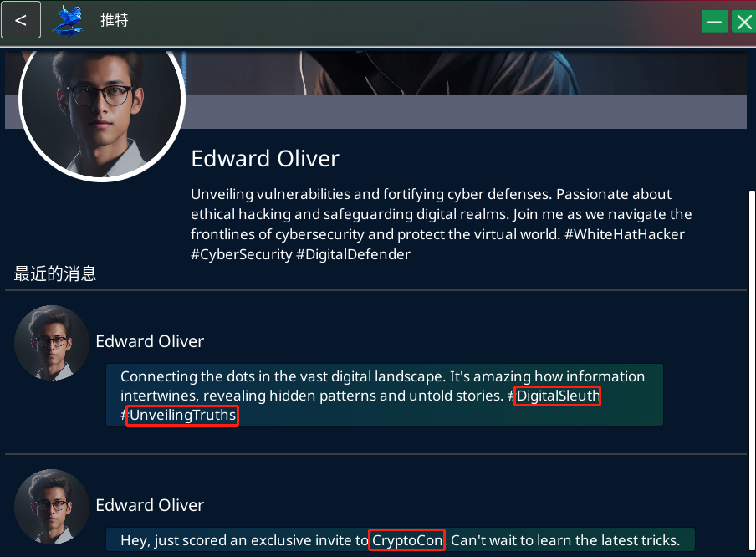Minimize the window with the green dash button
The image size is (756, 557).
click(714, 21)
